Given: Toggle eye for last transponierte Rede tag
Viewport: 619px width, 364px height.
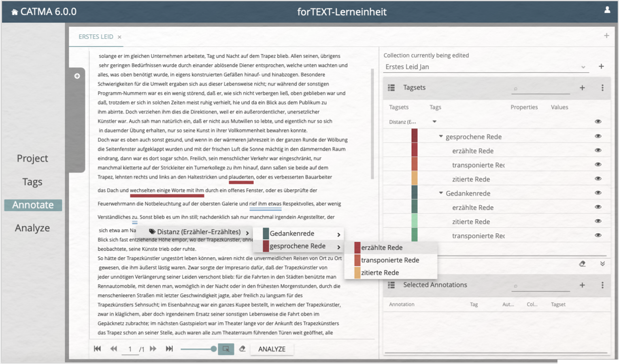Looking at the screenshot, I should (x=598, y=235).
